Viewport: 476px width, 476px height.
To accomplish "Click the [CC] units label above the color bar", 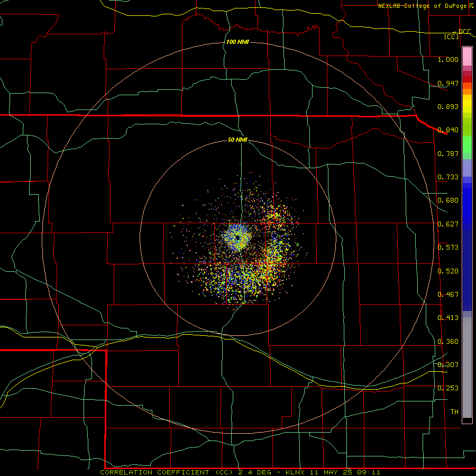I will point(452,36).
